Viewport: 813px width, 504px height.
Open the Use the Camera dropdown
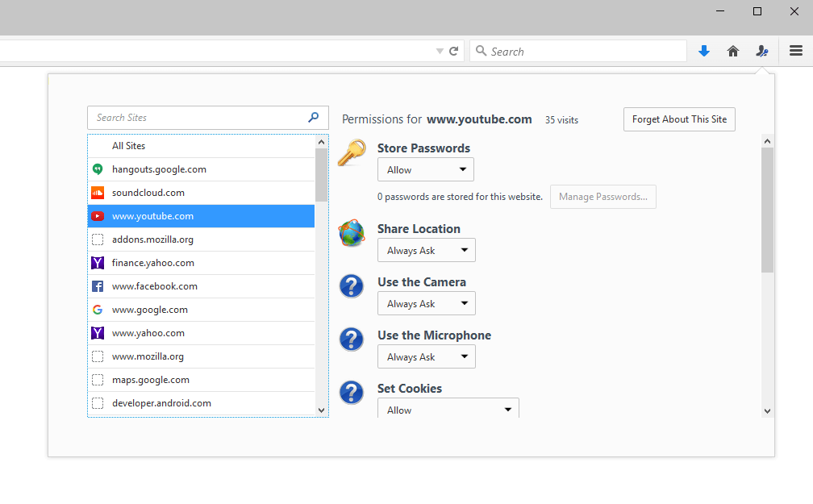[426, 304]
